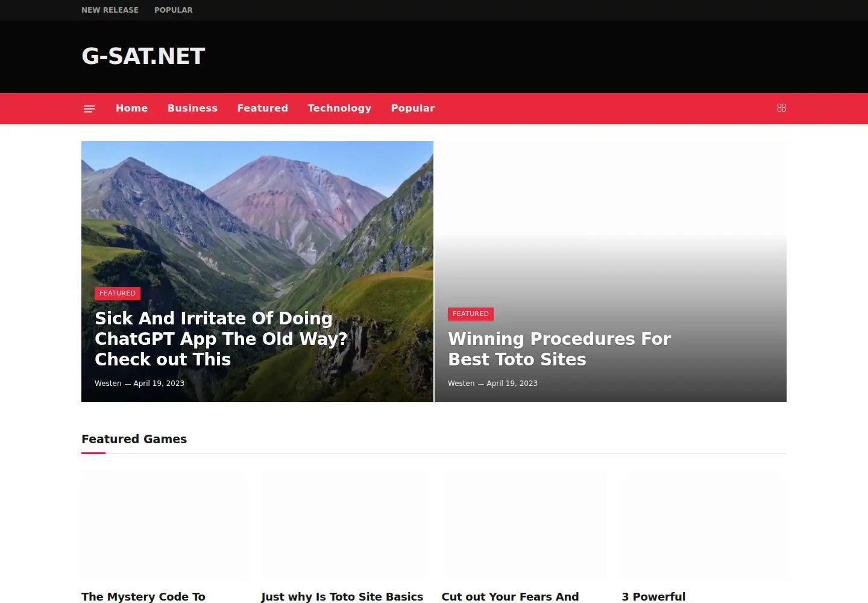Screen dimensions: 868x603
Task: Click the Featured Games section heading
Action: pos(134,440)
